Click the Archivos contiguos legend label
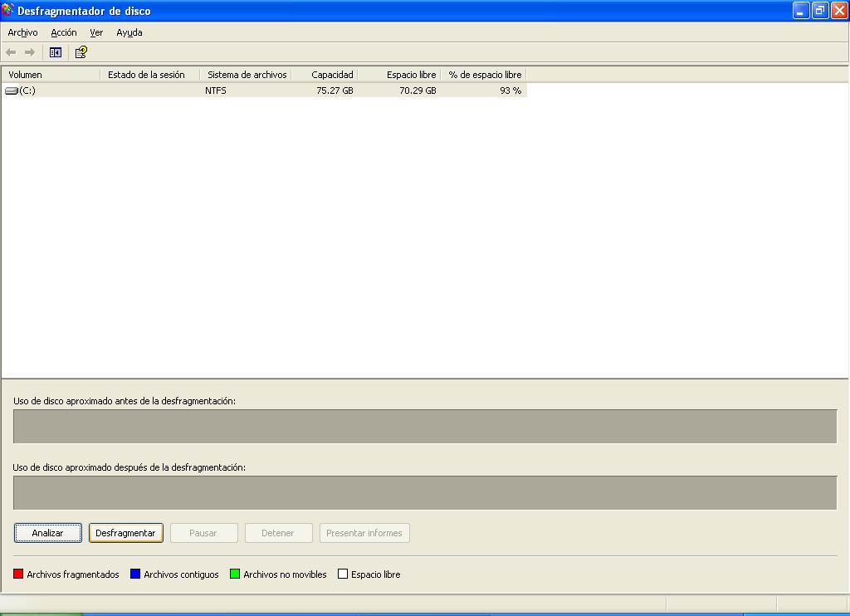The width and height of the screenshot is (850, 616). [181, 574]
